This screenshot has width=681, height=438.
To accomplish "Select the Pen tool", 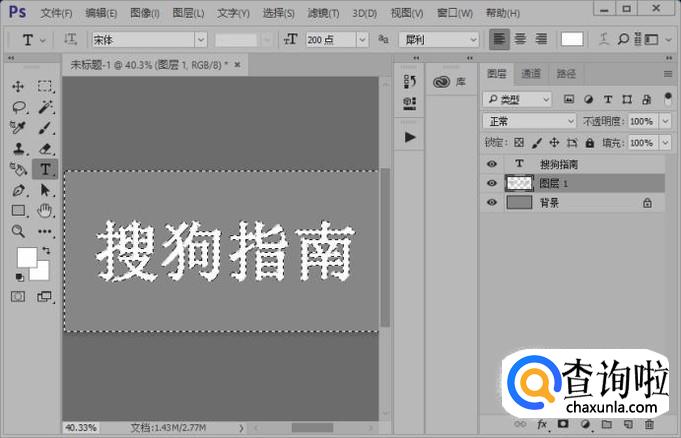I will click(19, 190).
